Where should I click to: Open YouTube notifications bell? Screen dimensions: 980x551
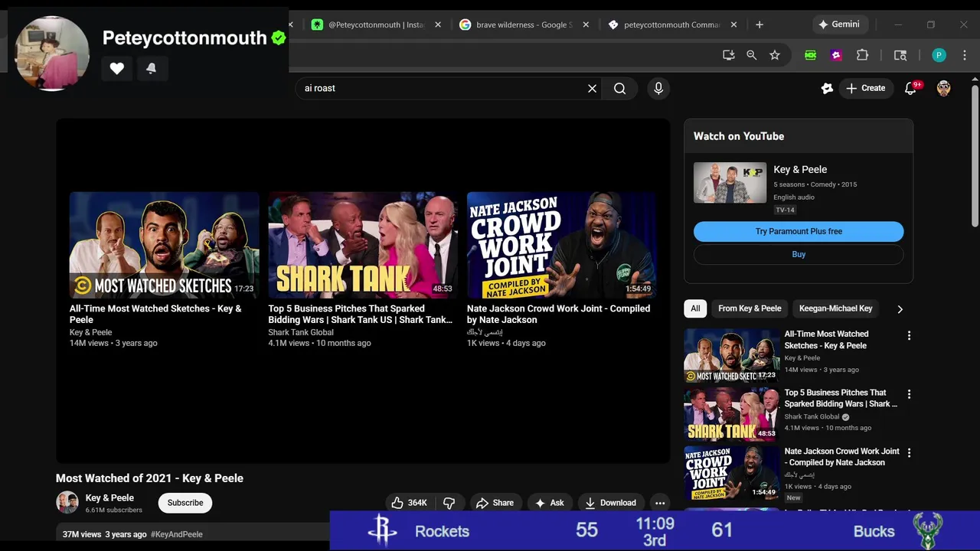pyautogui.click(x=910, y=88)
